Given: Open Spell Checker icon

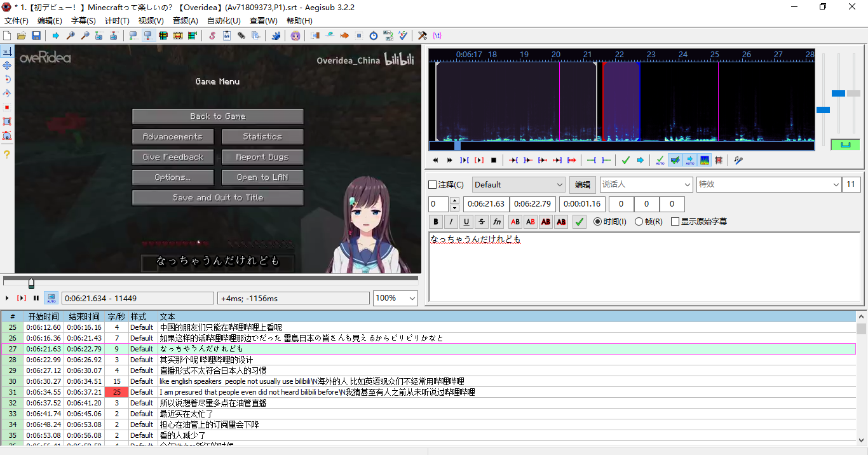Looking at the screenshot, I should click(403, 36).
